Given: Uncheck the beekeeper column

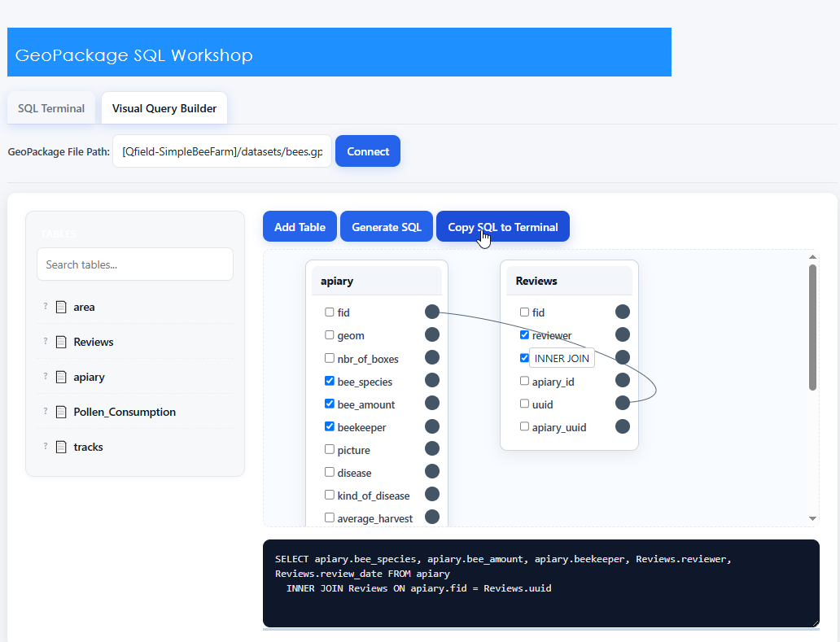Looking at the screenshot, I should 330,426.
